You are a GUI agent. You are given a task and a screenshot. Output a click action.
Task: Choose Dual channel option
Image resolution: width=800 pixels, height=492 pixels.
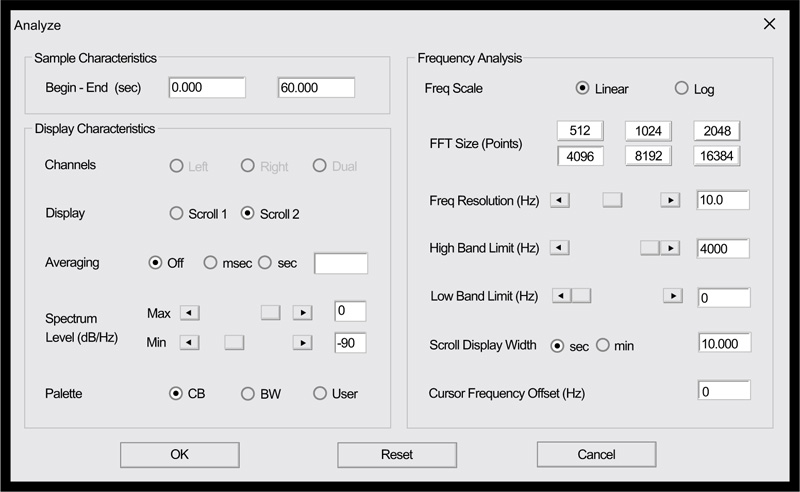click(319, 166)
